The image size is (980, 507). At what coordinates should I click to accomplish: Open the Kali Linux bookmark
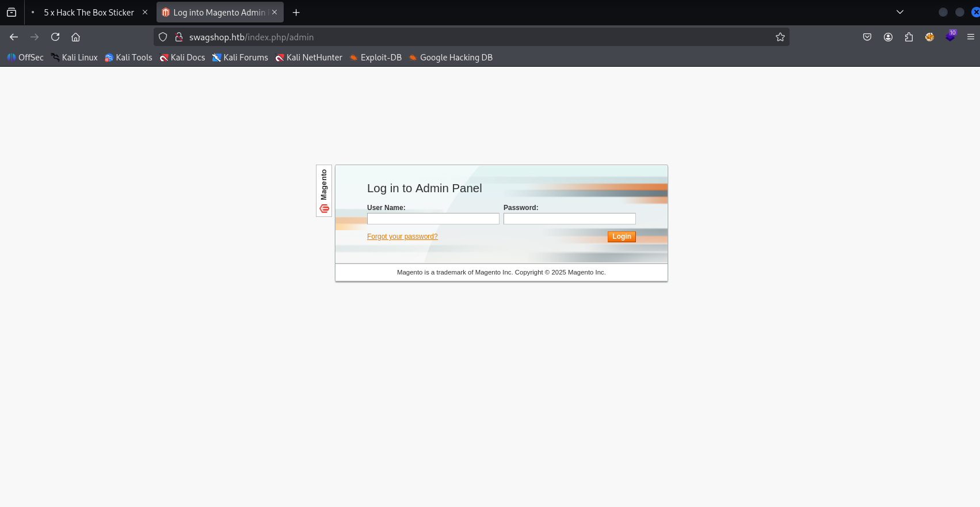tap(74, 58)
